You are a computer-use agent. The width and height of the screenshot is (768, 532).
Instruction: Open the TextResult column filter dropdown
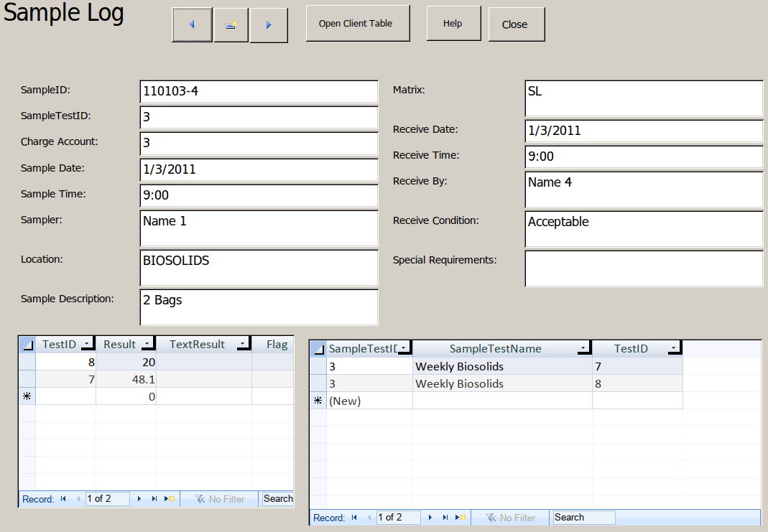point(242,345)
